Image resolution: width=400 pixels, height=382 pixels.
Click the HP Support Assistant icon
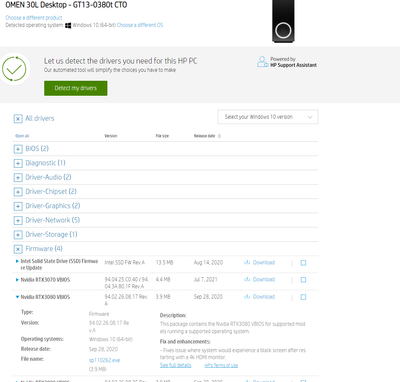click(x=262, y=62)
